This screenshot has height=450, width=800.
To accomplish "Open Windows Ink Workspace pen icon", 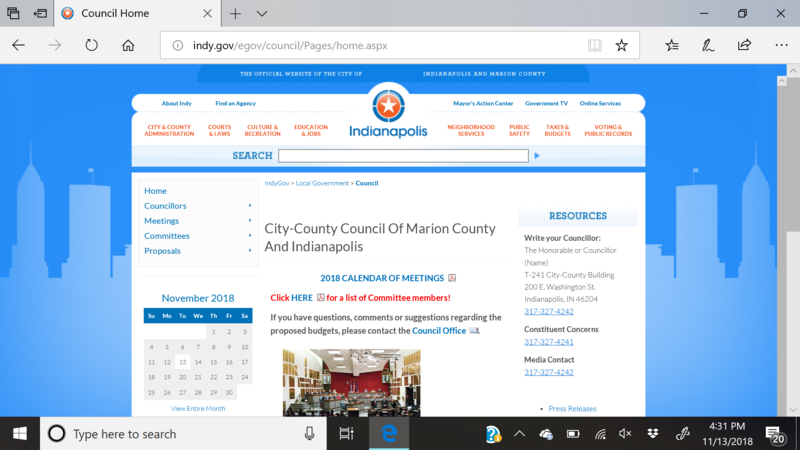I will (682, 434).
